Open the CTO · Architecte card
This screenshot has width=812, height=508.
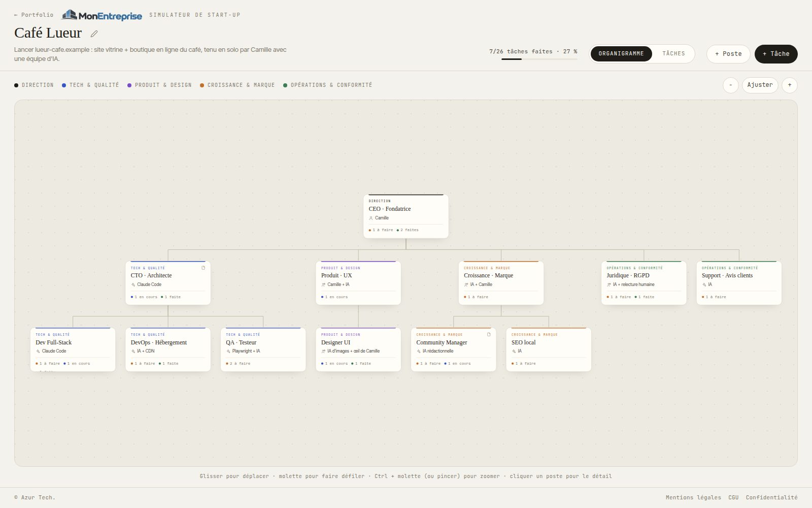(x=168, y=283)
